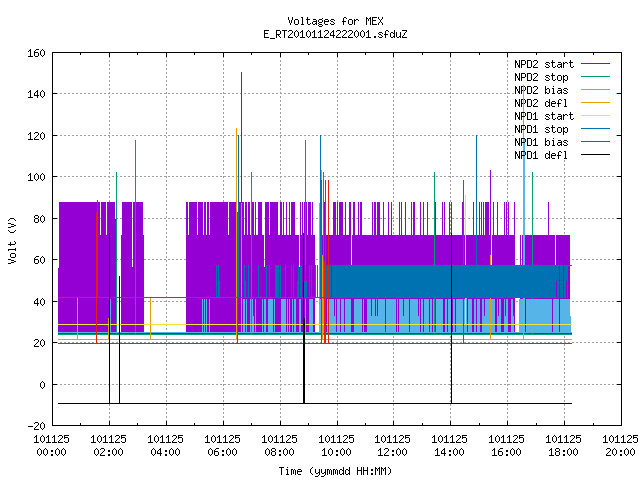Click the black NPD1 defl legend line

click(596, 155)
